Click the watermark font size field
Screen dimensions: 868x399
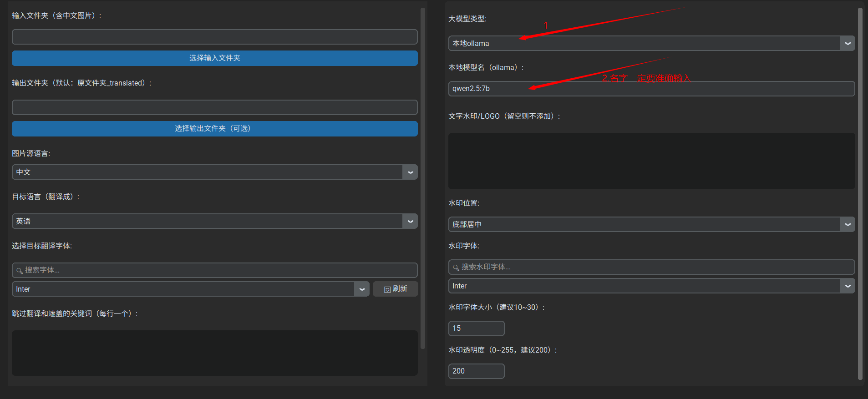pos(476,328)
